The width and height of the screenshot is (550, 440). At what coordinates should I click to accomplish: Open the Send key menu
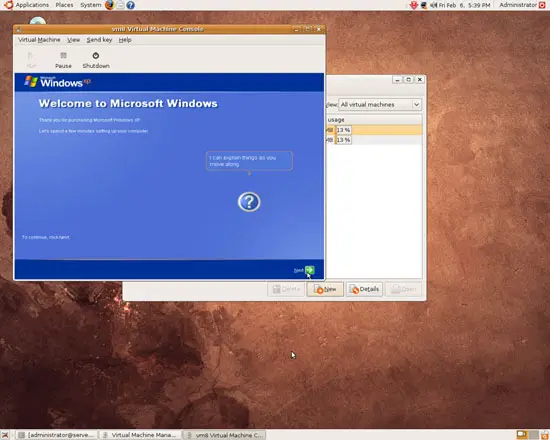99,40
